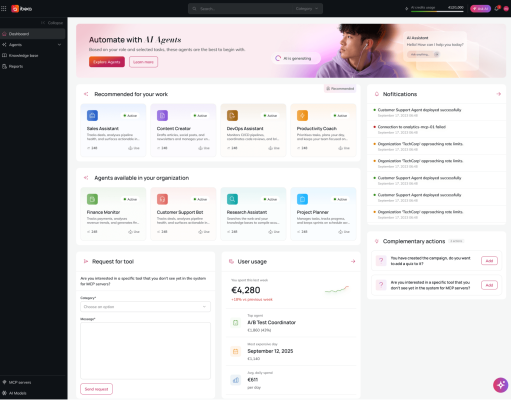Click Use on the Content Creator card
Screen dimensions: 511x400
pyautogui.click(x=204, y=148)
